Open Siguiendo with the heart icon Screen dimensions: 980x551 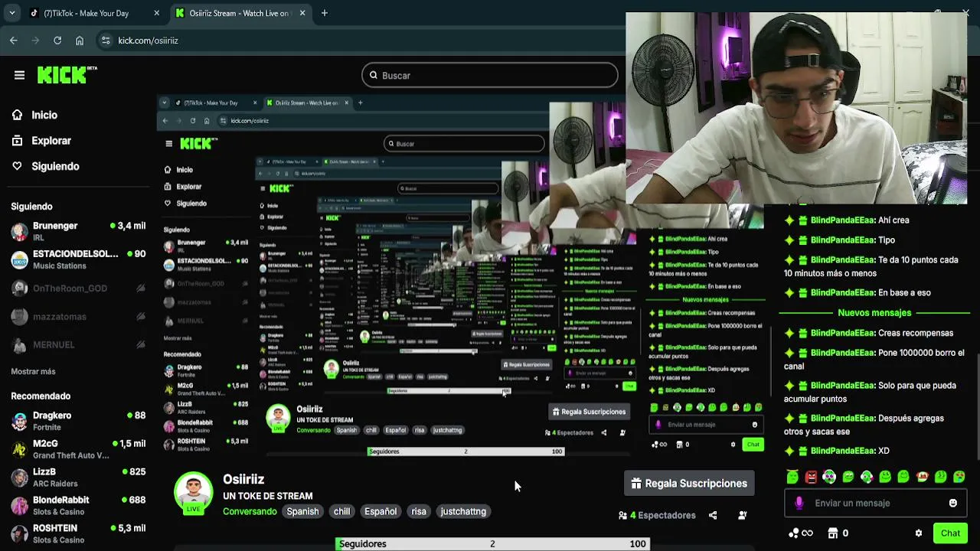(x=55, y=166)
